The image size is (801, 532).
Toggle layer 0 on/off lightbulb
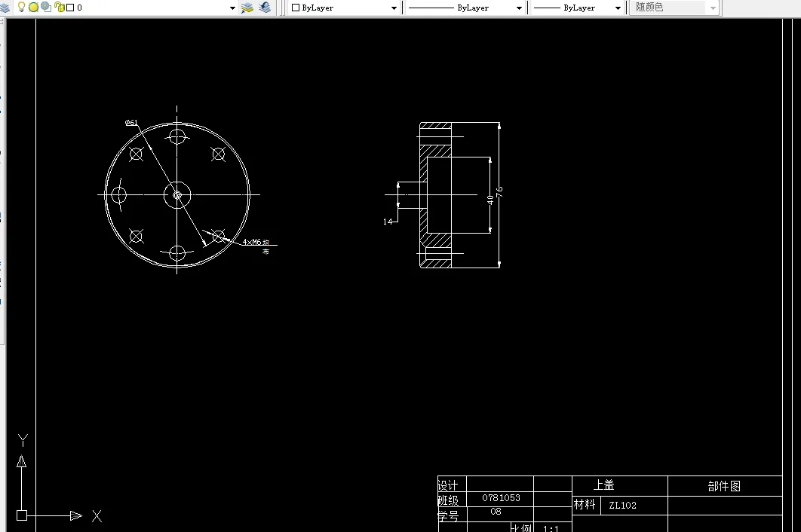21,7
